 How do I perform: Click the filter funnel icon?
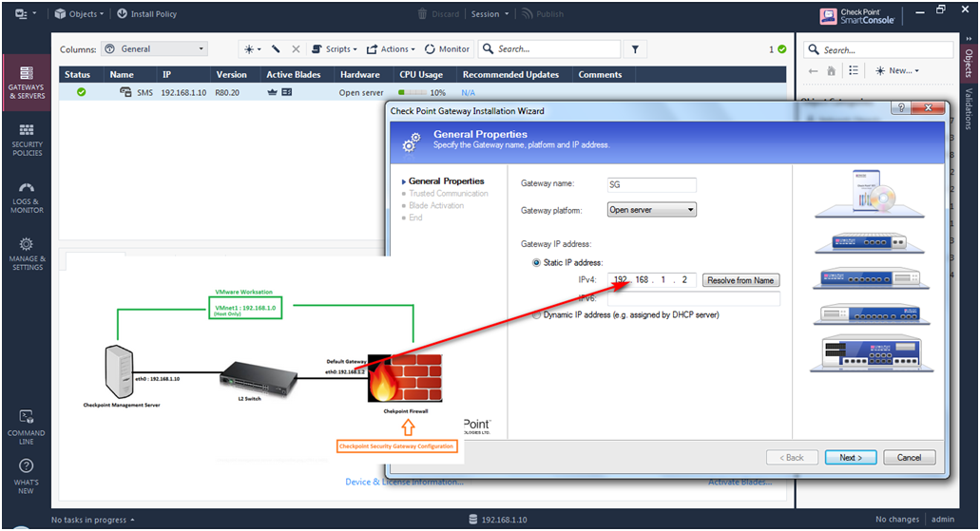(x=635, y=48)
